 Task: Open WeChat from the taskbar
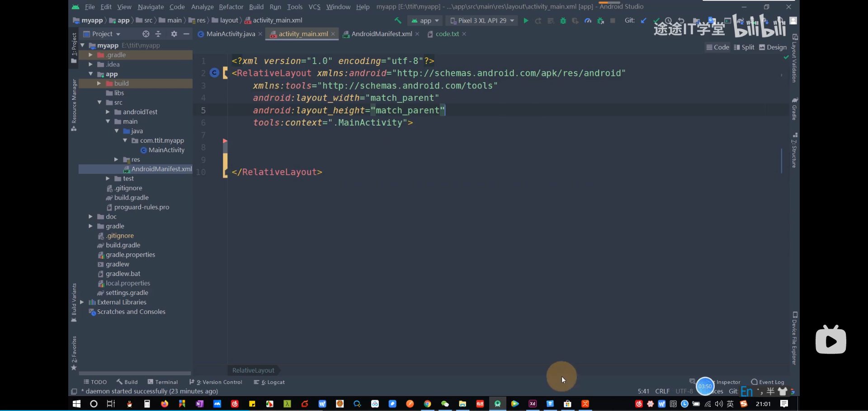[445, 404]
